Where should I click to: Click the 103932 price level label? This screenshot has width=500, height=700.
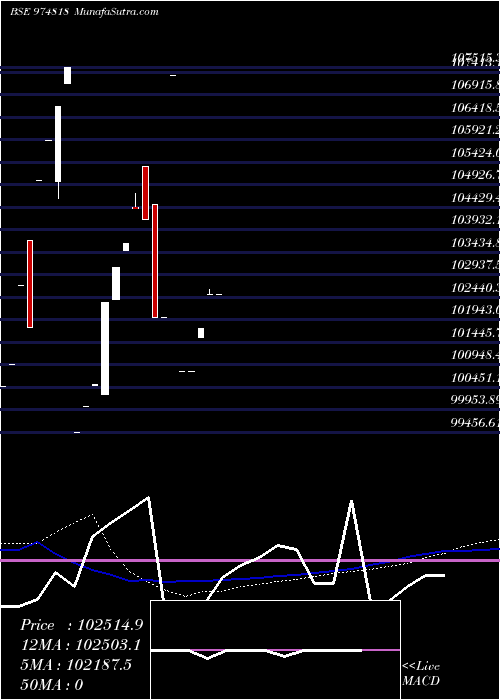click(x=475, y=220)
